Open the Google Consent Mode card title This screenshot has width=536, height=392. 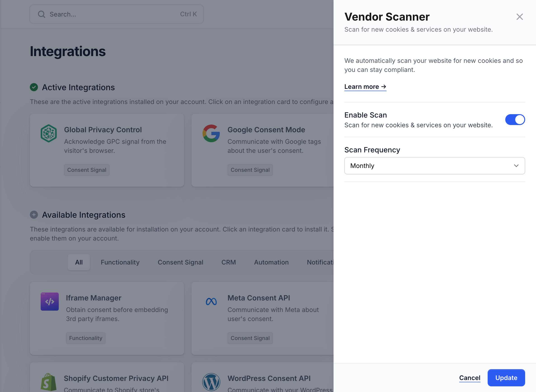[x=266, y=130]
